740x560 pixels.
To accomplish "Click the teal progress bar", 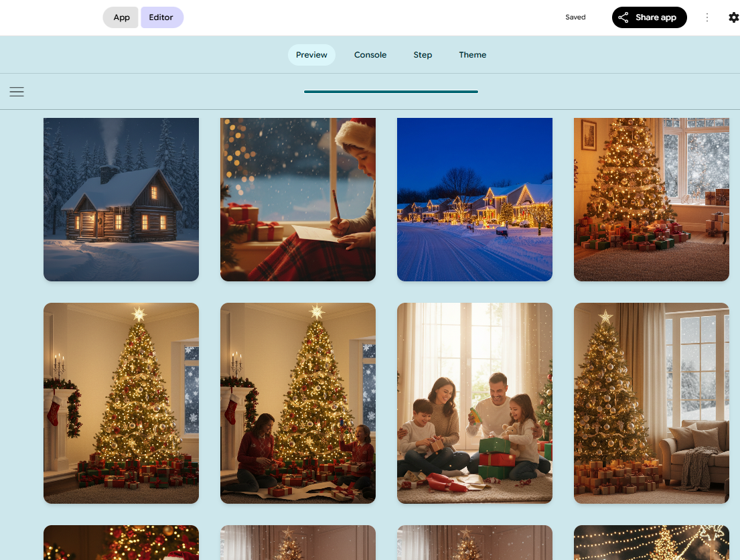I will click(390, 92).
